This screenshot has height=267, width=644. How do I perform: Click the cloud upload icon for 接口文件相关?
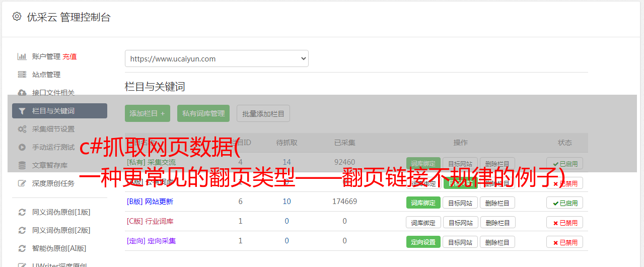point(22,93)
